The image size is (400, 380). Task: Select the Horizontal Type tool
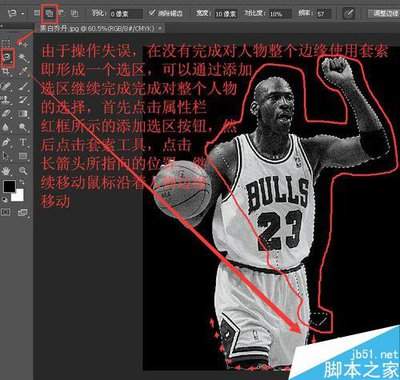coord(23,142)
